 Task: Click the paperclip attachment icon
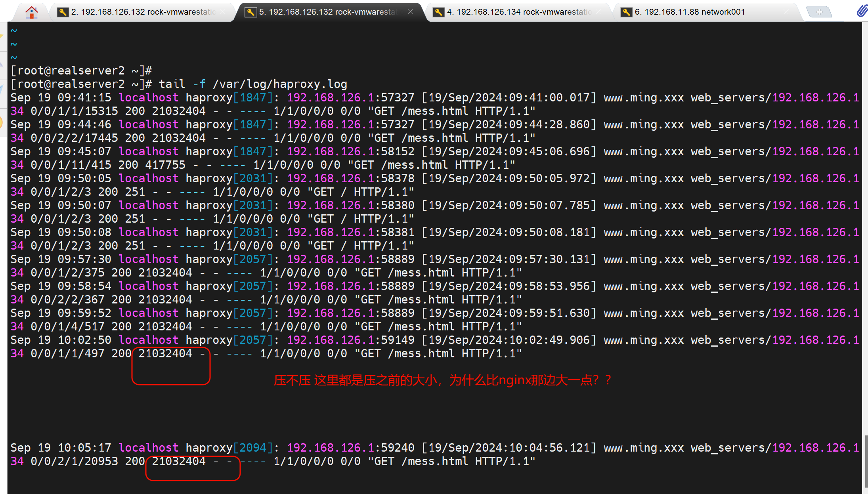(x=862, y=11)
